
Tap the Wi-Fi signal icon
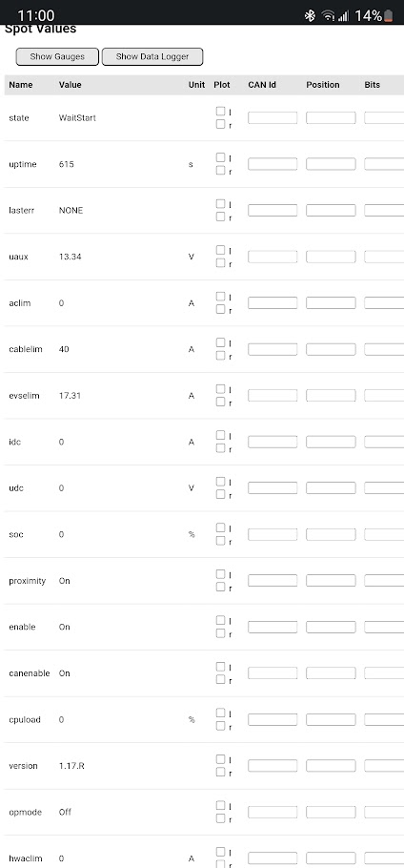click(329, 15)
